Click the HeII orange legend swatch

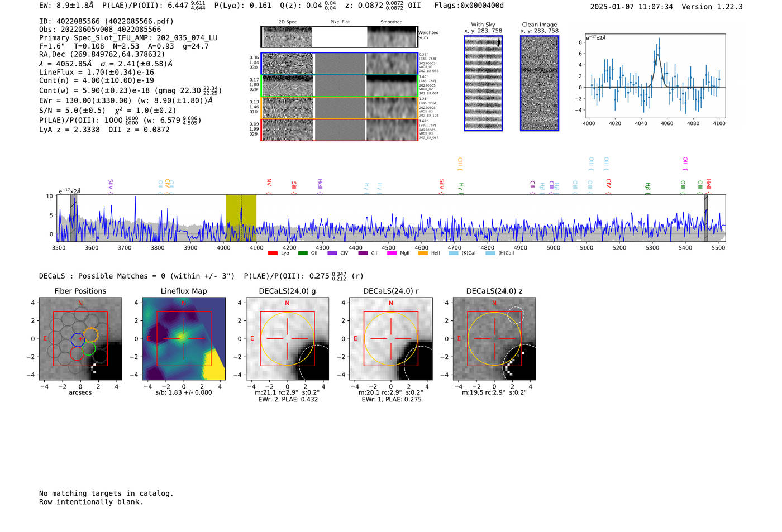[x=423, y=253]
